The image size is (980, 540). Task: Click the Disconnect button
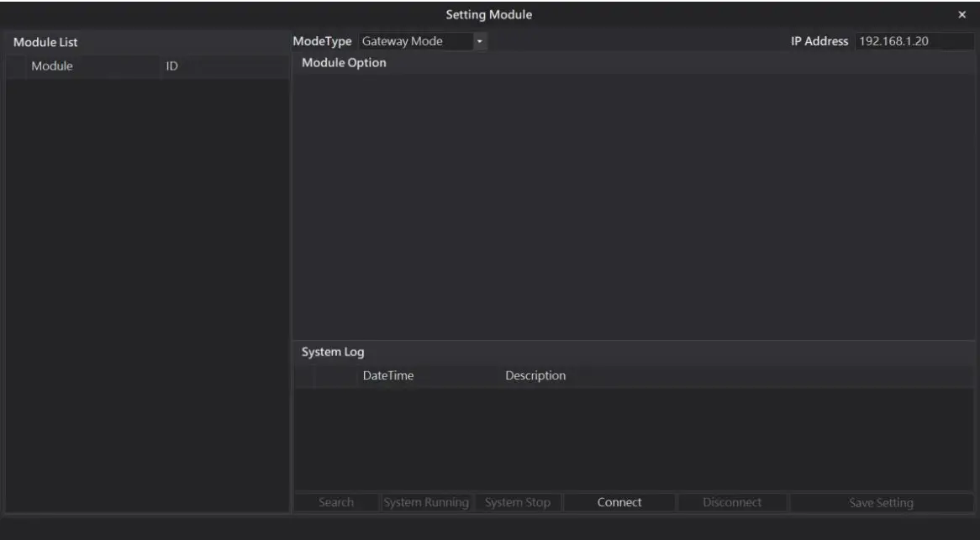[x=732, y=502]
